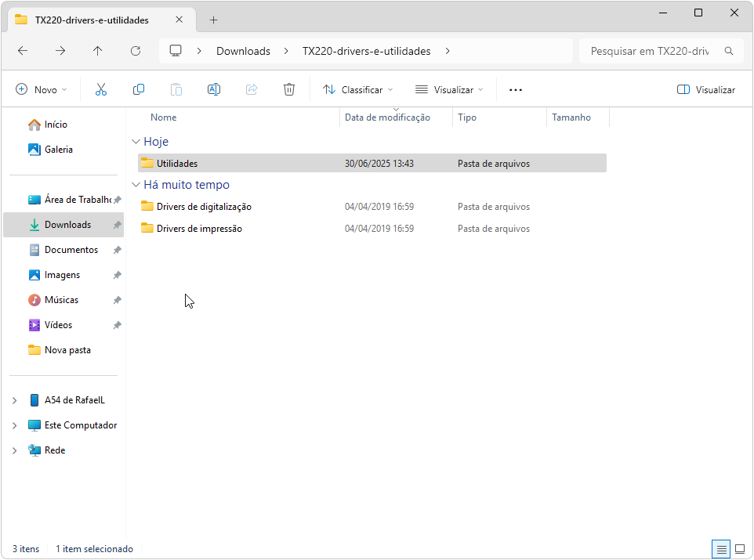Close the TX220-drivers-e-utilidades tab

[x=179, y=20]
